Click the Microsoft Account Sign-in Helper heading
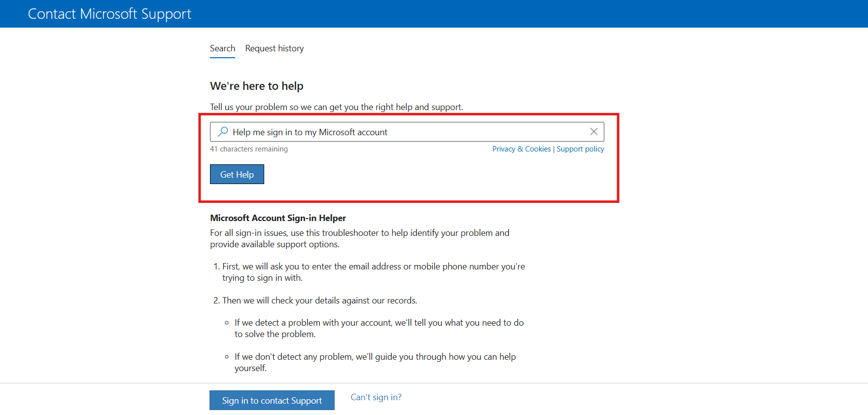868x415 pixels. [278, 218]
